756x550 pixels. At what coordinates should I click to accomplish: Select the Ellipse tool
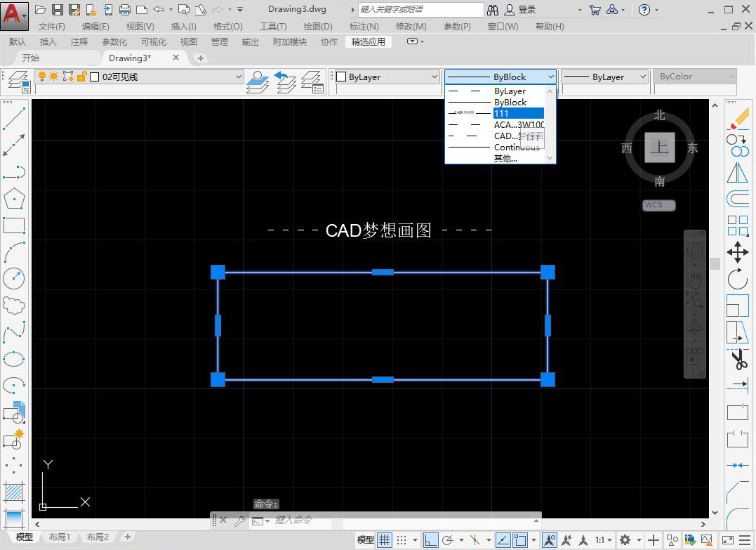click(x=14, y=358)
